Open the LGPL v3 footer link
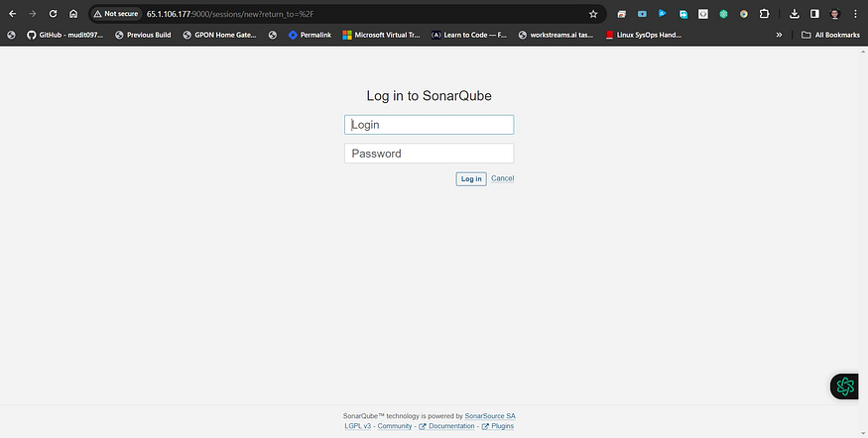The image size is (868, 438). [x=357, y=426]
